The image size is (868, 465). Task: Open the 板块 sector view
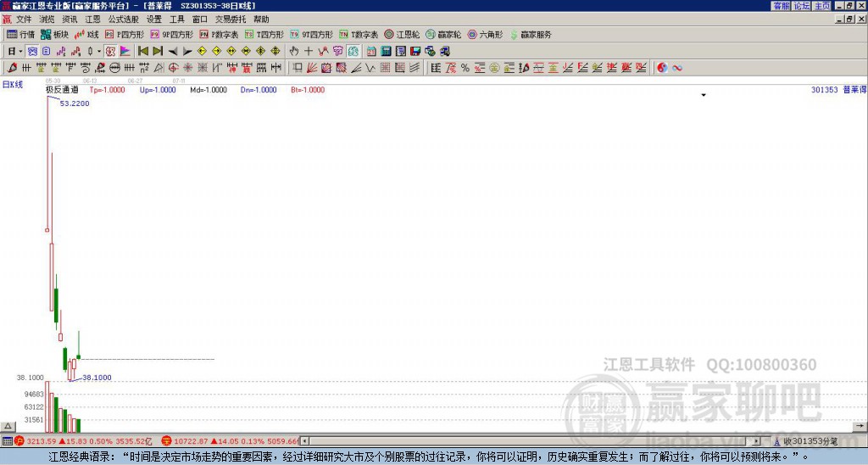coord(54,34)
